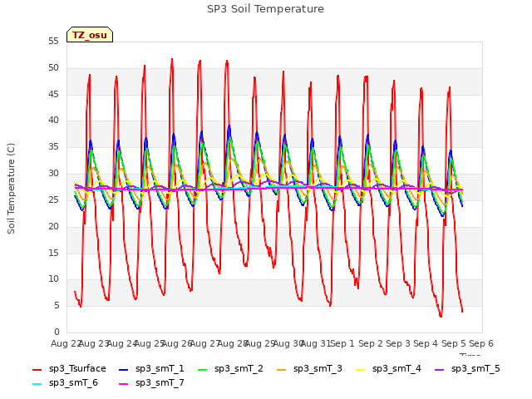
Task: Click the Aug 31 x-axis date label
Action: [x=316, y=343]
